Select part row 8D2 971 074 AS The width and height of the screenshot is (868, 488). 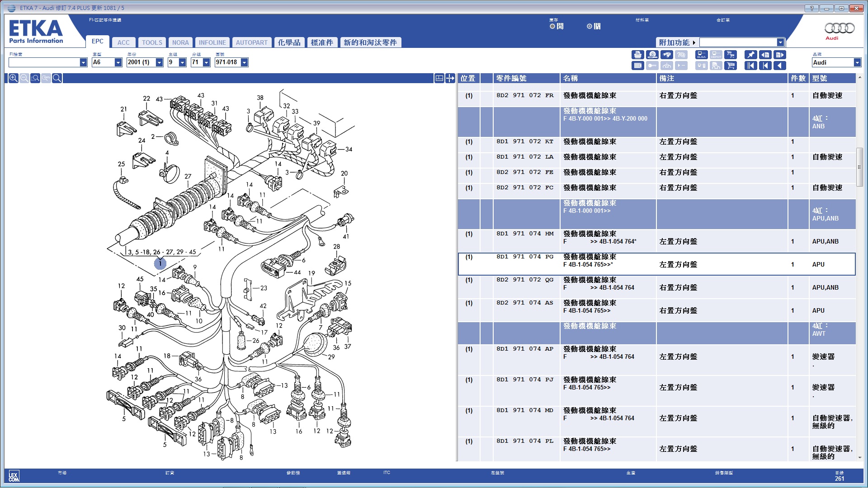(656, 310)
